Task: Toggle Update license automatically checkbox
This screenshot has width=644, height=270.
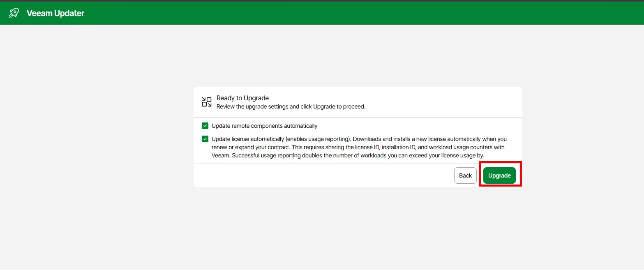Action: [205, 139]
